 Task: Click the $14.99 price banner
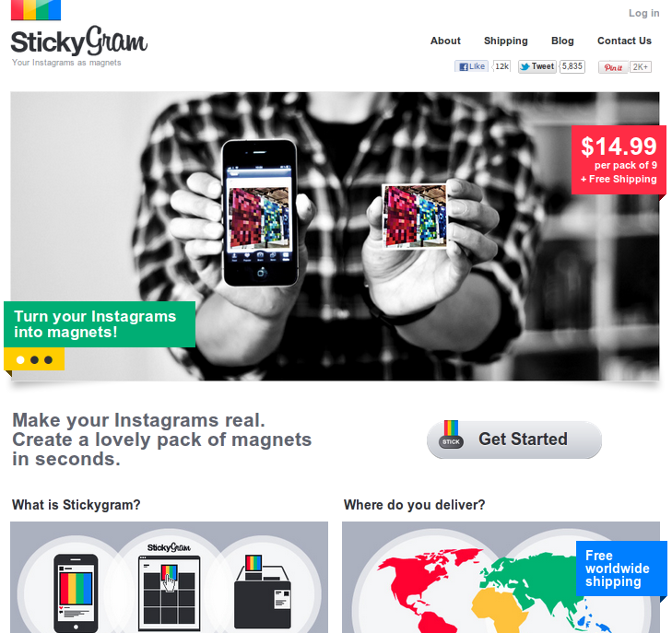coord(619,159)
